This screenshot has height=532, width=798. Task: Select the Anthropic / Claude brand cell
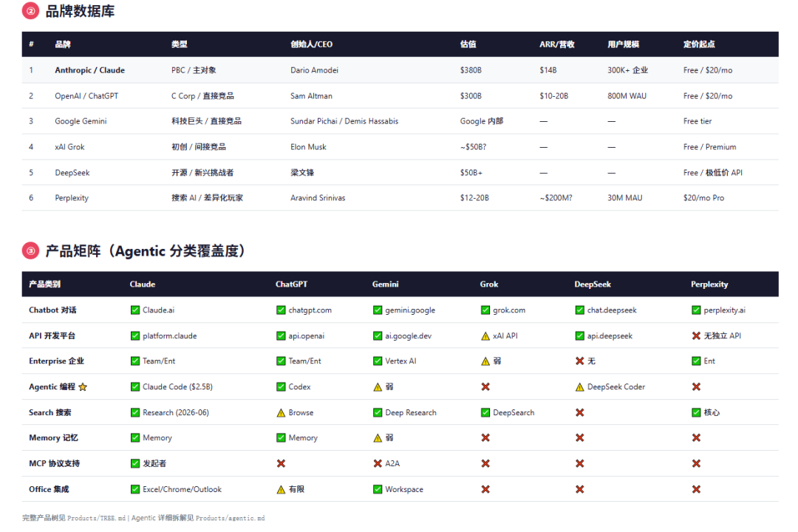89,70
